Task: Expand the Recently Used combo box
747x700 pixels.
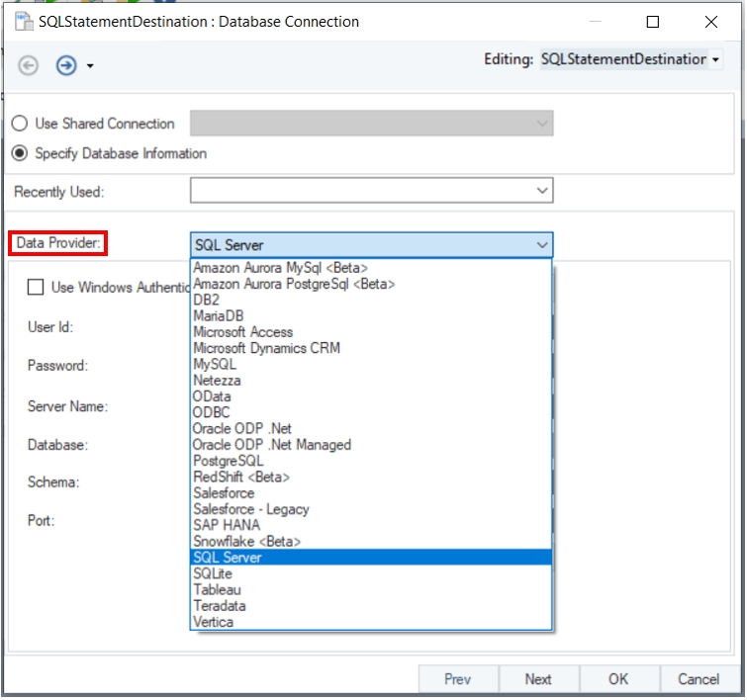Action: [x=541, y=191]
